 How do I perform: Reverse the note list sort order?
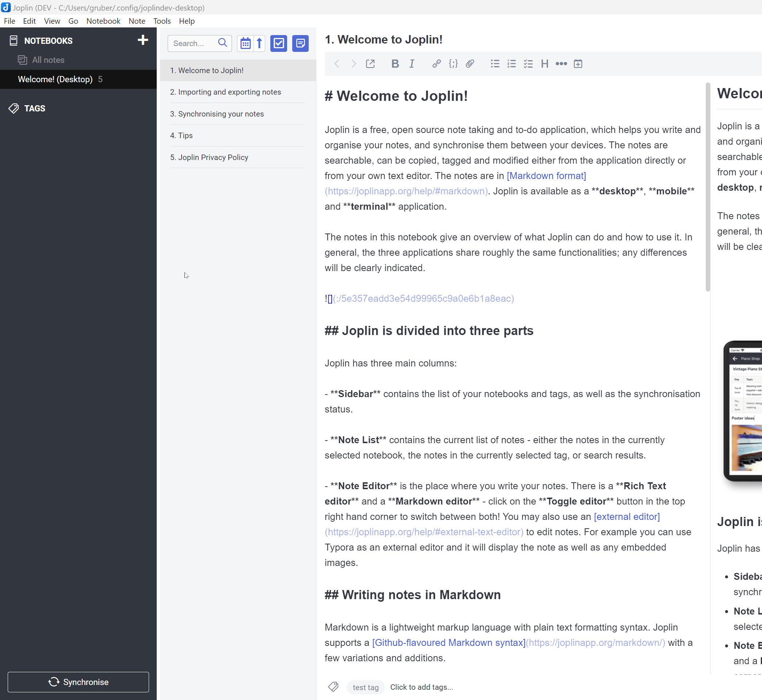click(259, 43)
